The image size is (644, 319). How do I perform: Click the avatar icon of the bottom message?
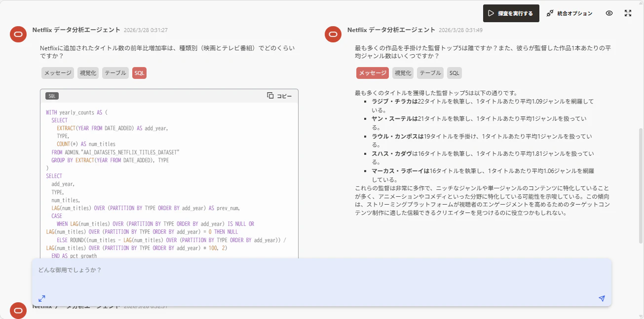pos(18,310)
